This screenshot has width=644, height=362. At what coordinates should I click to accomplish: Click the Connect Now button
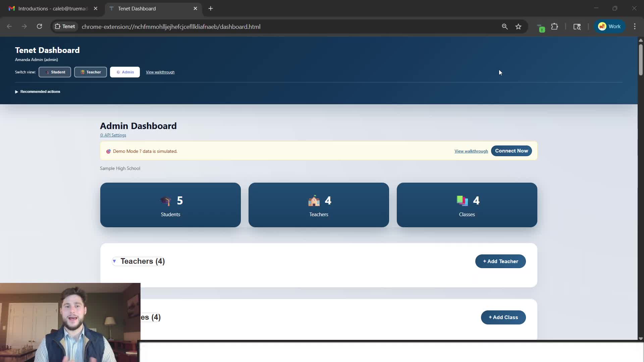click(511, 151)
